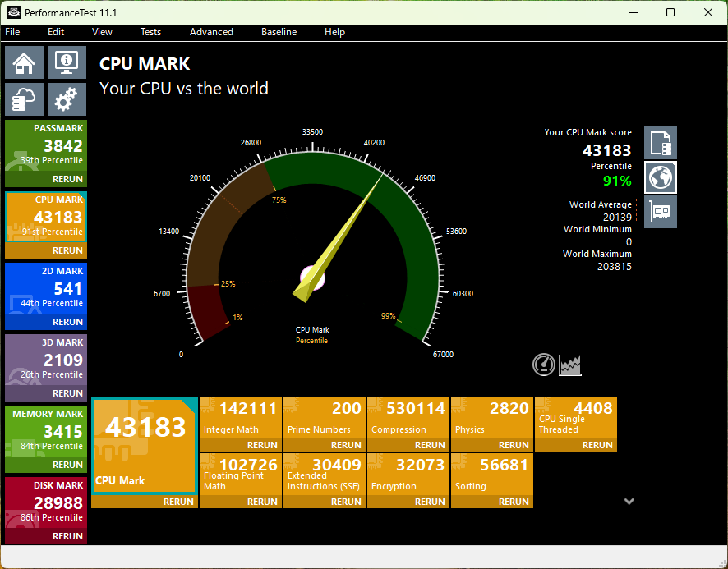Click the Physics result tile
The image size is (728, 569).
(x=491, y=419)
